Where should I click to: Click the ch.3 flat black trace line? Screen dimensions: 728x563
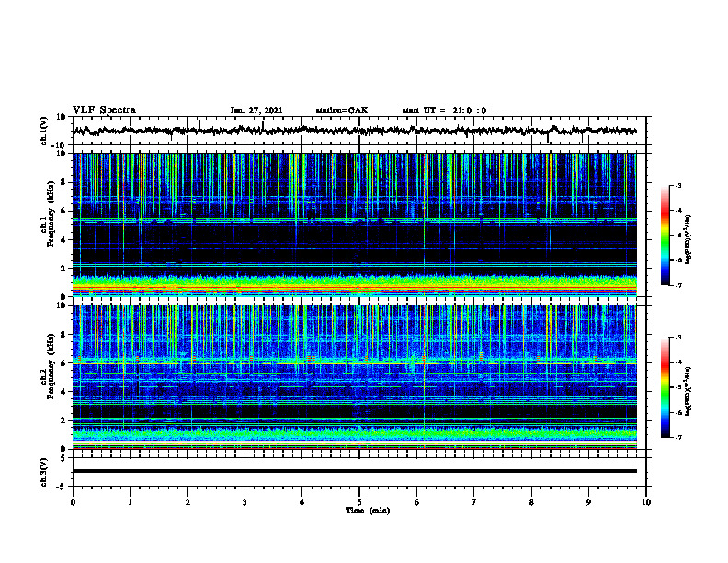tap(355, 471)
